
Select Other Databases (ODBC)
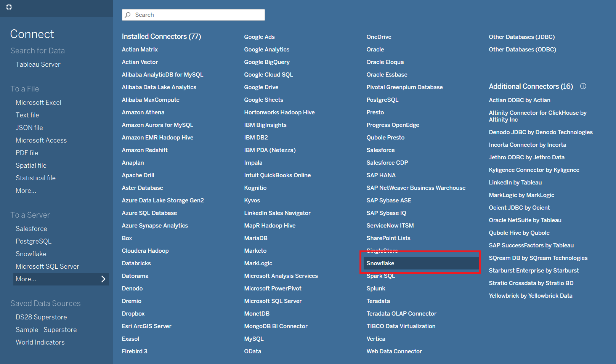click(523, 50)
